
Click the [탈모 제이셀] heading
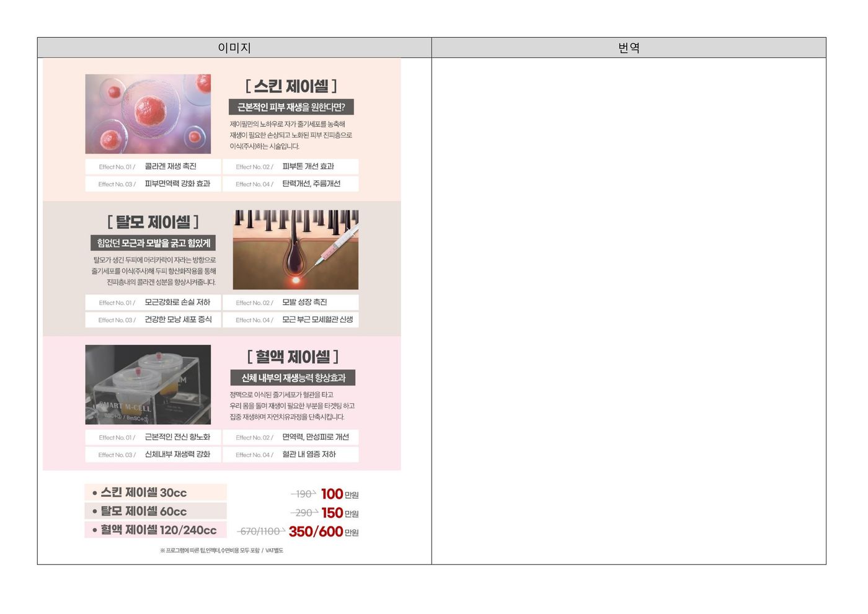(x=153, y=221)
